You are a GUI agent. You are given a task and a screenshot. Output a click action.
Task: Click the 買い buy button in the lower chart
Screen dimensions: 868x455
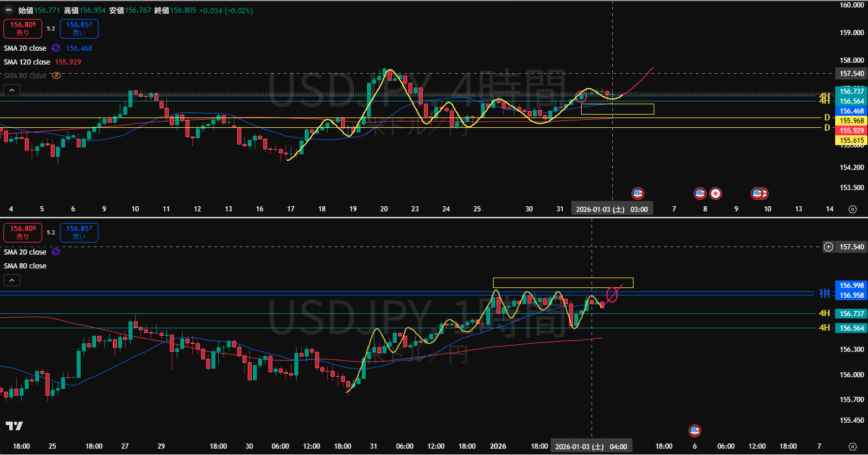click(78, 233)
